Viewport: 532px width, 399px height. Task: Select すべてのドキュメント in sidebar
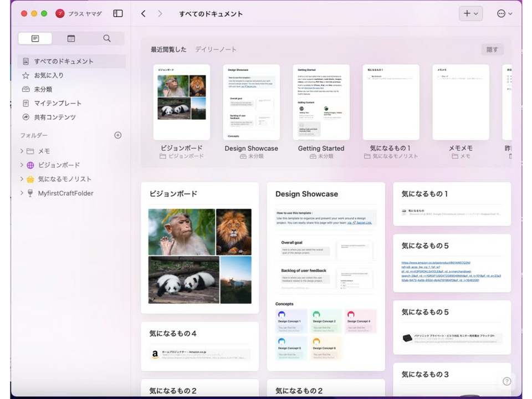point(71,62)
